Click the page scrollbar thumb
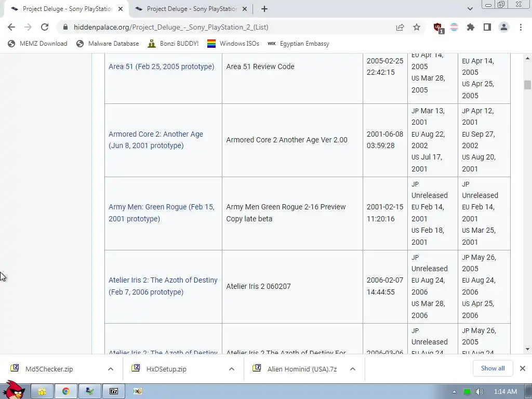 tap(527, 85)
